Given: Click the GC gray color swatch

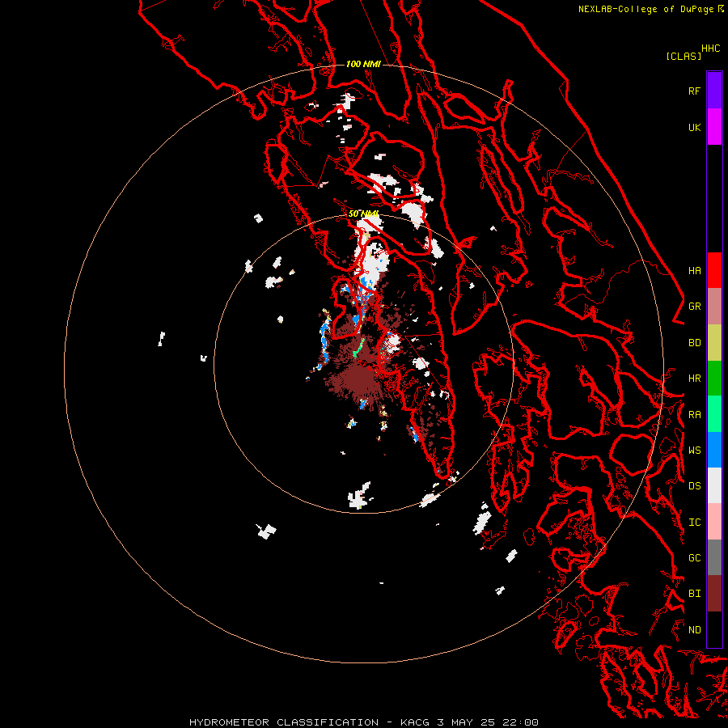Looking at the screenshot, I should click(x=714, y=557).
